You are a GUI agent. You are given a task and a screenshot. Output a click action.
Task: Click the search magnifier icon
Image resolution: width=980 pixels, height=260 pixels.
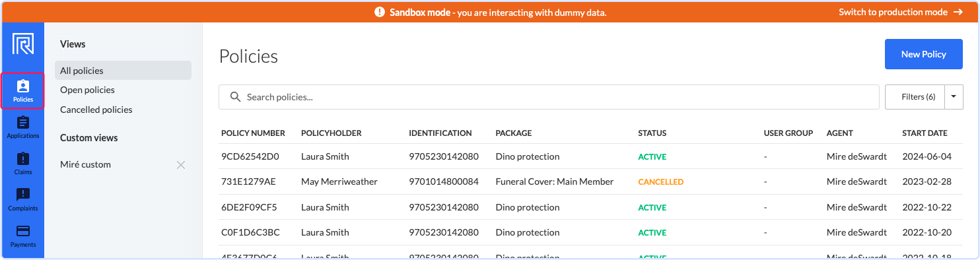tap(235, 97)
